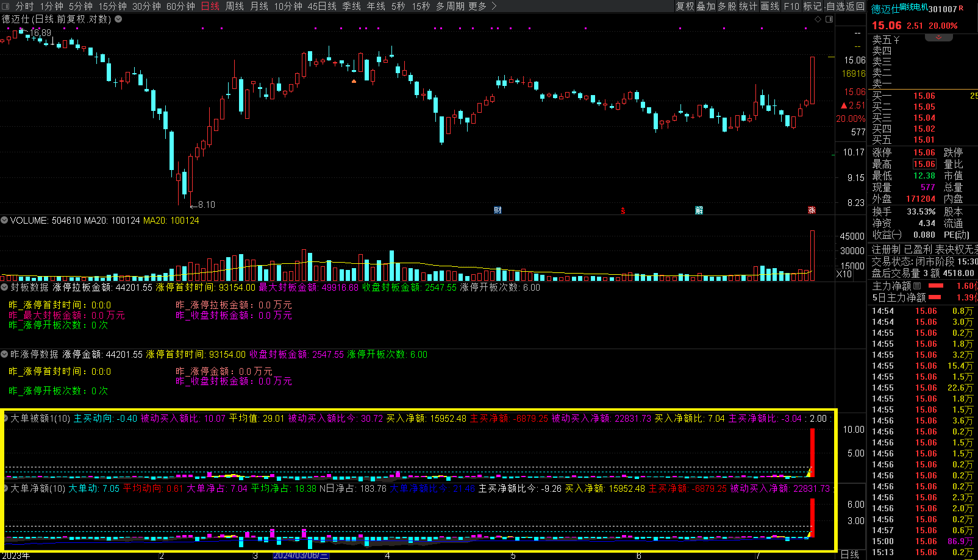The width and height of the screenshot is (978, 560).
Task: Open F10 company information
Action: (x=791, y=6)
